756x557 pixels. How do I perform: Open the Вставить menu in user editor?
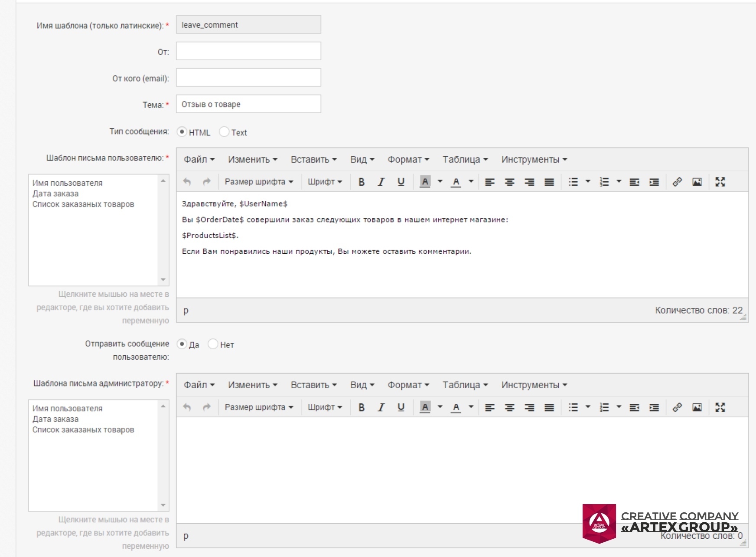pos(314,160)
